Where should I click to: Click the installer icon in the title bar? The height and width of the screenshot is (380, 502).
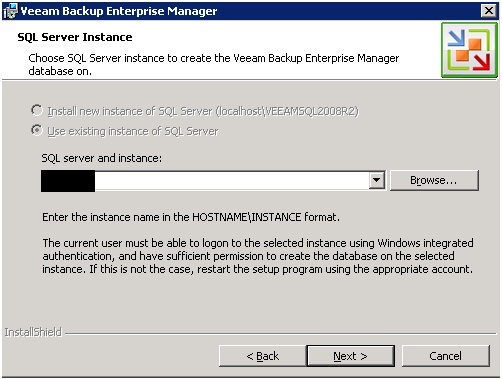pyautogui.click(x=10, y=11)
